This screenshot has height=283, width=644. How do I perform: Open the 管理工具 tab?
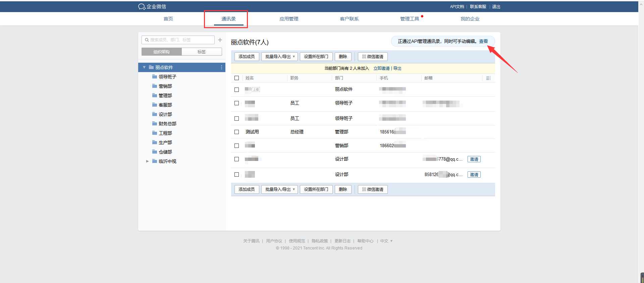click(x=410, y=19)
